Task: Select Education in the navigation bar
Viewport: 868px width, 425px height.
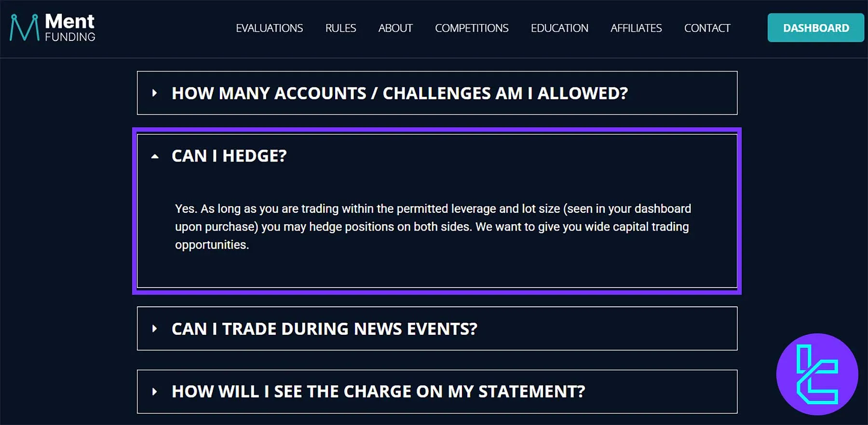Action: (559, 28)
